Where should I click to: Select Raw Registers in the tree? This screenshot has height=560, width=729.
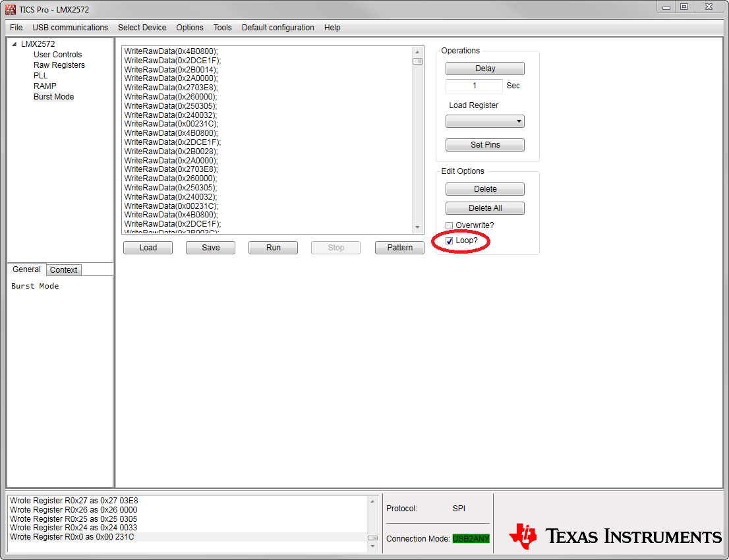click(x=59, y=65)
